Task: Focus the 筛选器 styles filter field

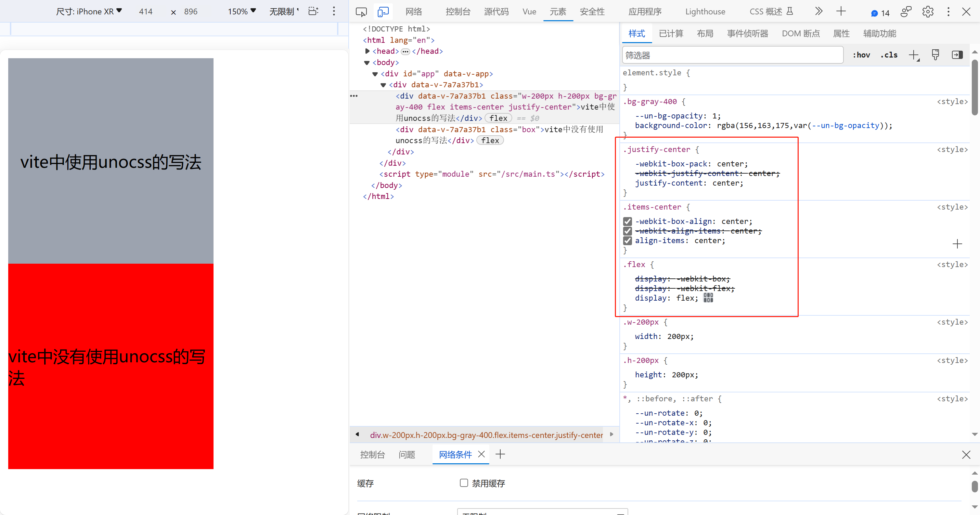Action: tap(732, 55)
